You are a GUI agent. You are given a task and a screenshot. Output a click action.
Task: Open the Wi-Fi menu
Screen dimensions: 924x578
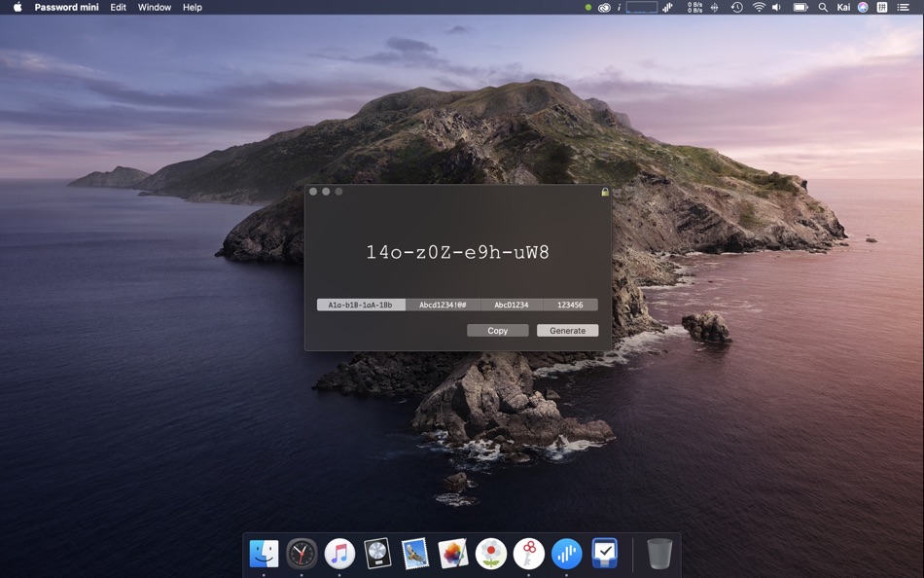point(759,7)
